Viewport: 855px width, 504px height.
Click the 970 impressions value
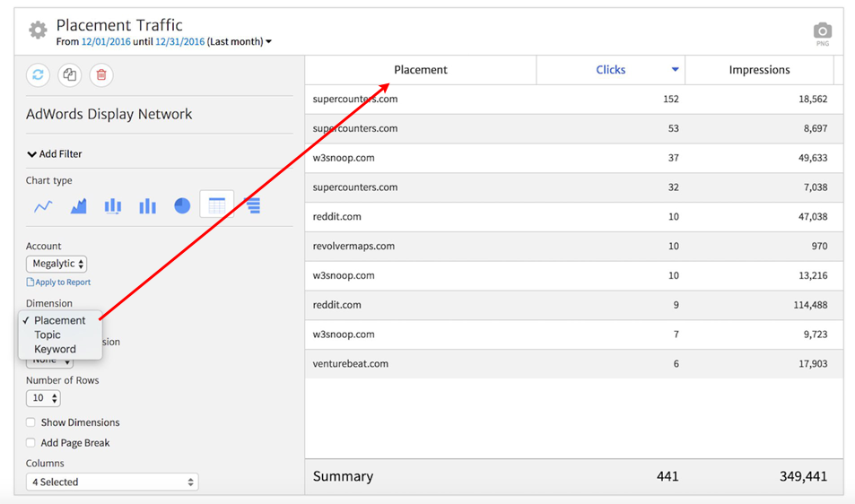point(819,247)
